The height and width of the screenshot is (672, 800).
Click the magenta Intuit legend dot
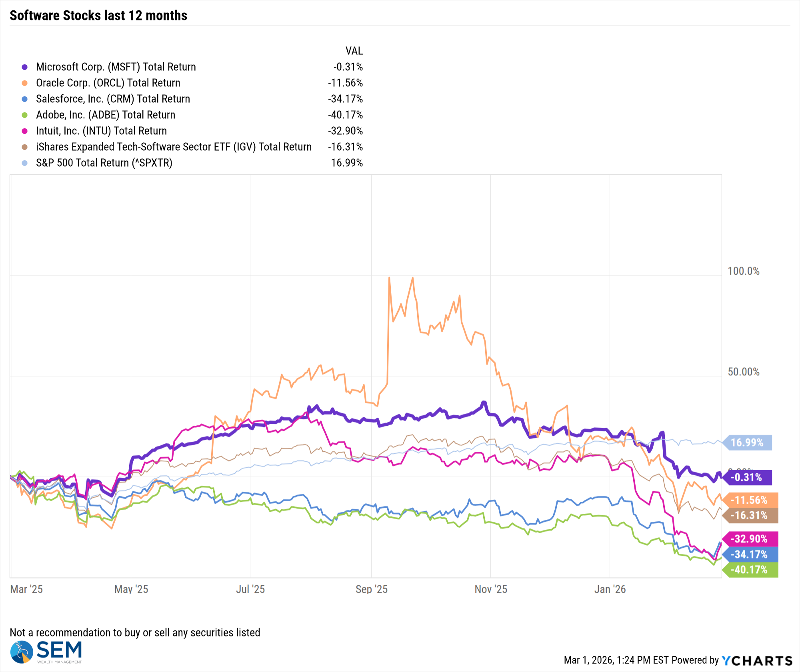pyautogui.click(x=24, y=131)
